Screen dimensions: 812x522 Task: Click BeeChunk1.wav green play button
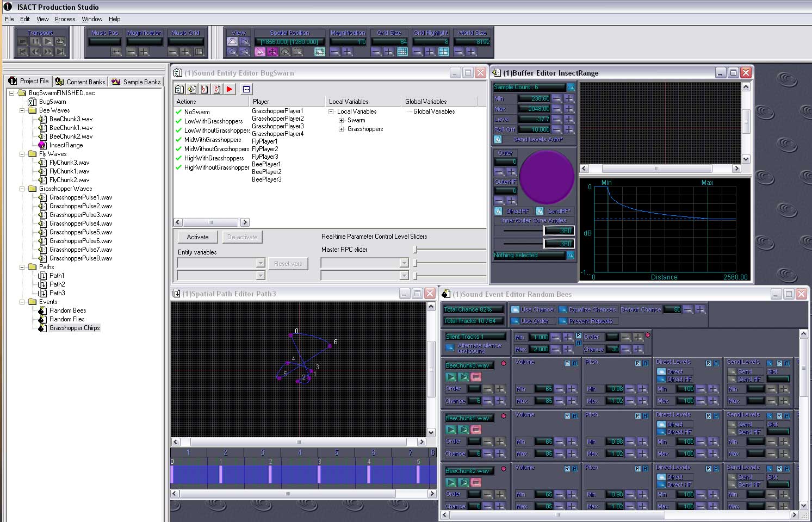pos(451,430)
